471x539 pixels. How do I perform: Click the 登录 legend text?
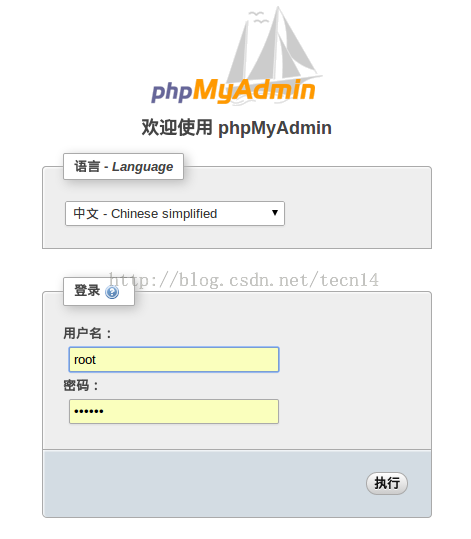87,290
